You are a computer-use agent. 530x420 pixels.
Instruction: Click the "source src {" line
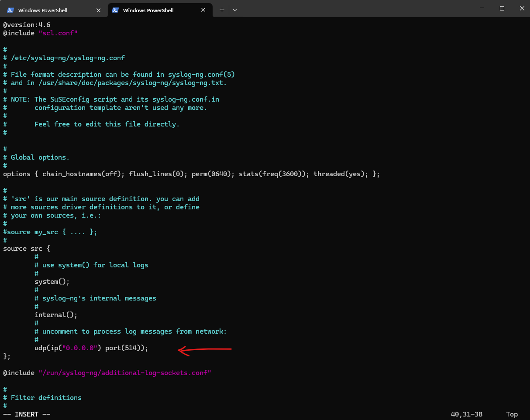tap(27, 249)
